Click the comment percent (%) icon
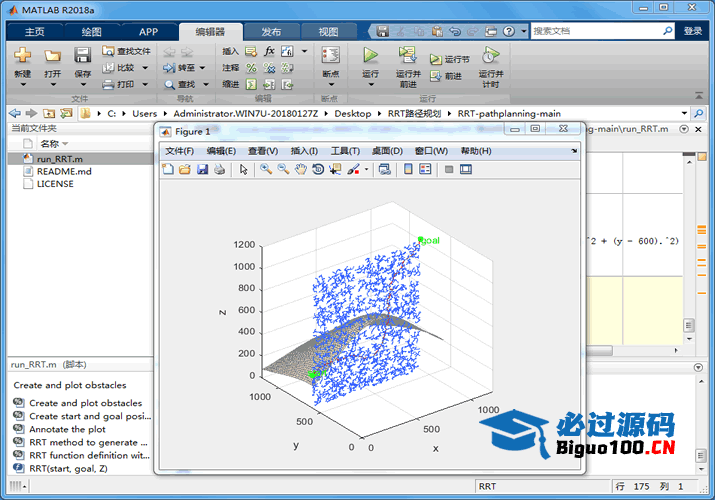This screenshot has height=500, width=715. click(251, 68)
